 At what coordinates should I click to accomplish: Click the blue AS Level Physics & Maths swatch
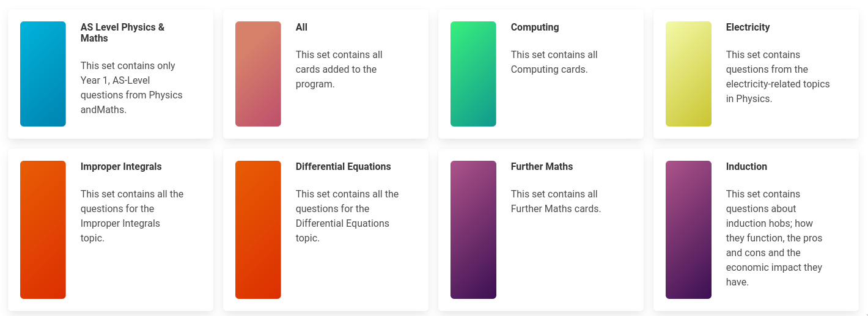(43, 74)
